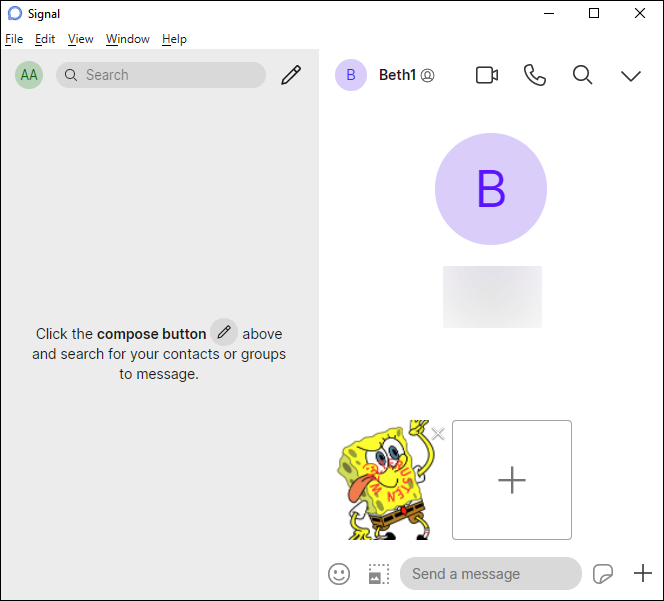
Task: Open the File menu
Action: coord(14,39)
